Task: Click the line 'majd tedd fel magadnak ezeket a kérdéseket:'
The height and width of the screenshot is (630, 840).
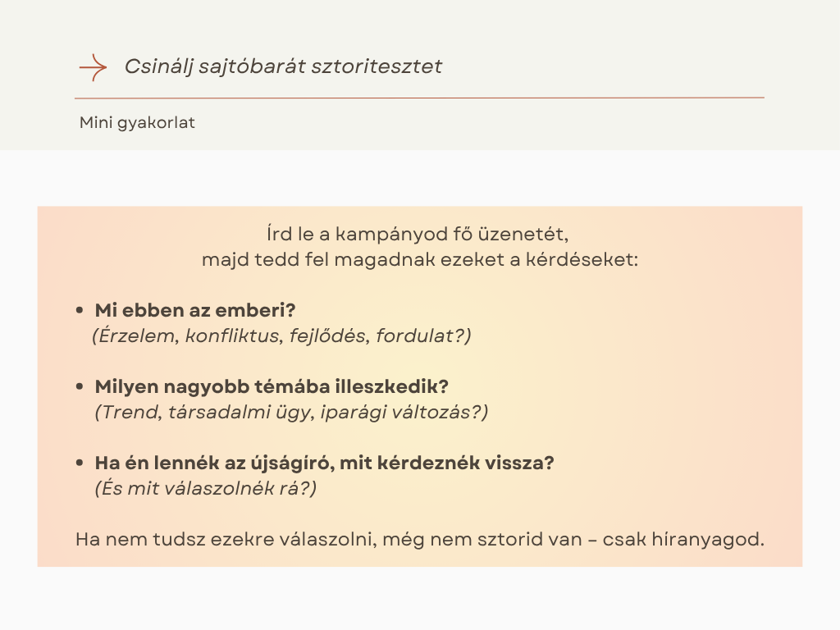Action: pos(419,261)
